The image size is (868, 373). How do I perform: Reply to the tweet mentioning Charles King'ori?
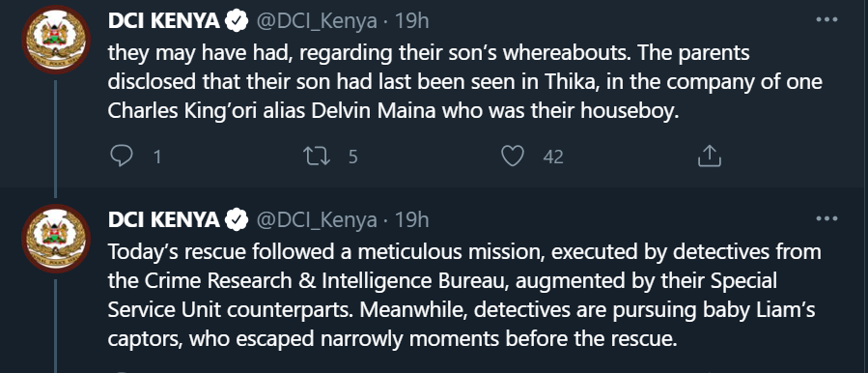click(x=122, y=157)
